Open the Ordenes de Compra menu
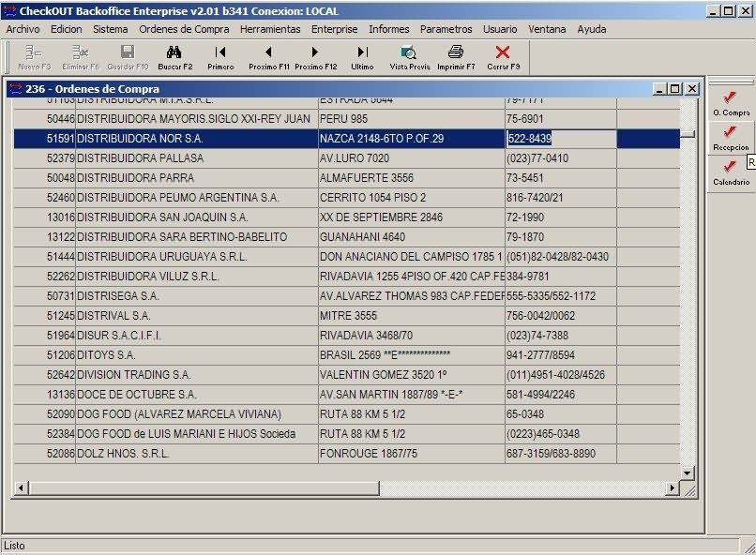 tap(184, 29)
